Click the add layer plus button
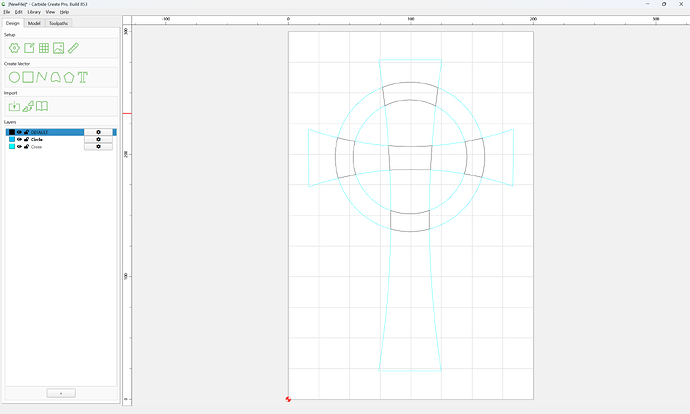690x414 pixels. [61, 393]
